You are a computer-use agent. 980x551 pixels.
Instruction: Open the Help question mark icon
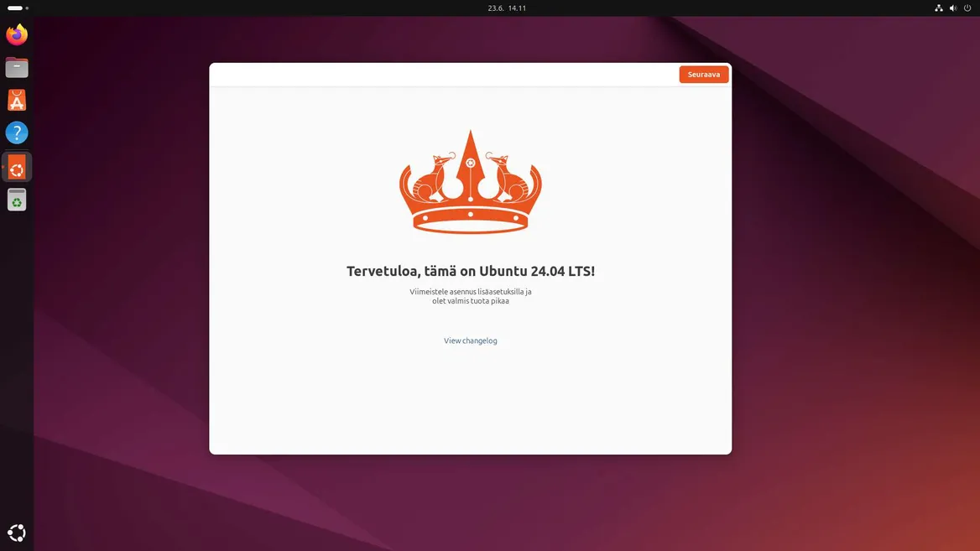coord(17,133)
